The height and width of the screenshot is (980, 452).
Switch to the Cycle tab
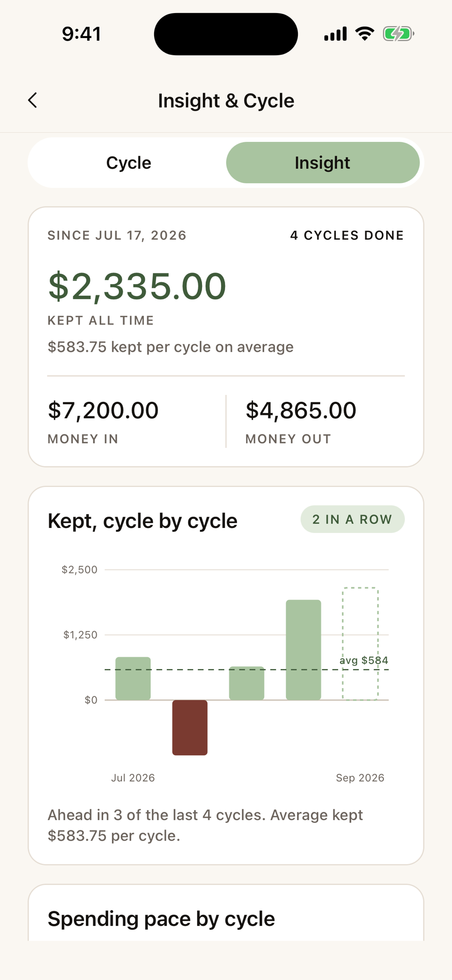[129, 163]
